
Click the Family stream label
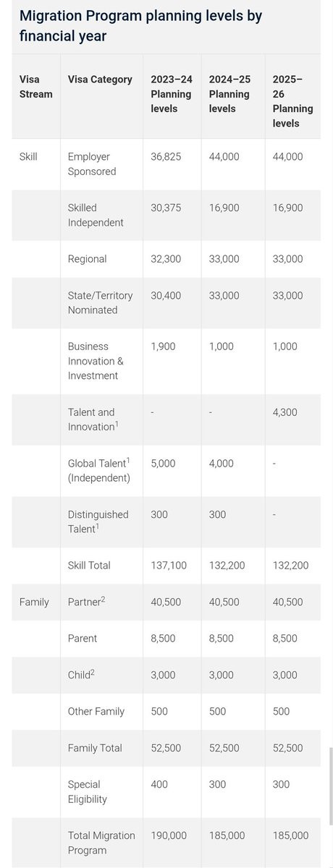pyautogui.click(x=34, y=602)
